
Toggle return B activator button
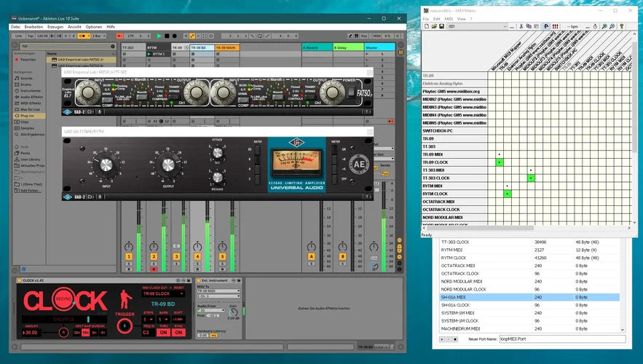pos(342,256)
